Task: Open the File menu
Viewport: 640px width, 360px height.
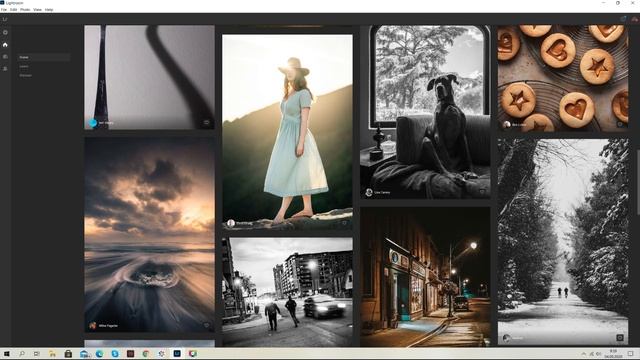Action: 4,9
